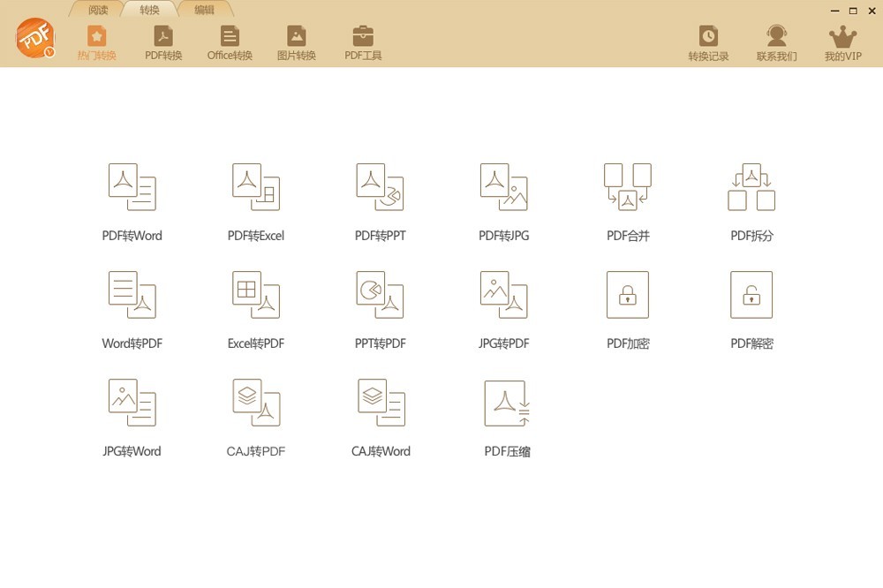Image resolution: width=883 pixels, height=588 pixels.
Task: Launch the PDF转PPT converter
Action: click(381, 187)
